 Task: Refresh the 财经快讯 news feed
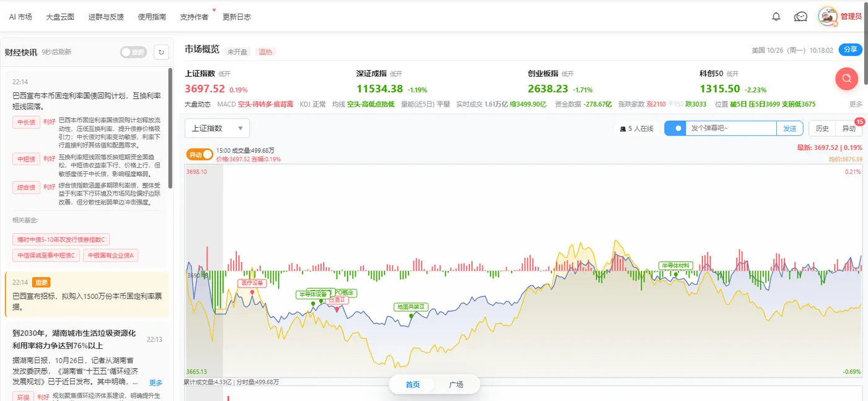coord(161,53)
